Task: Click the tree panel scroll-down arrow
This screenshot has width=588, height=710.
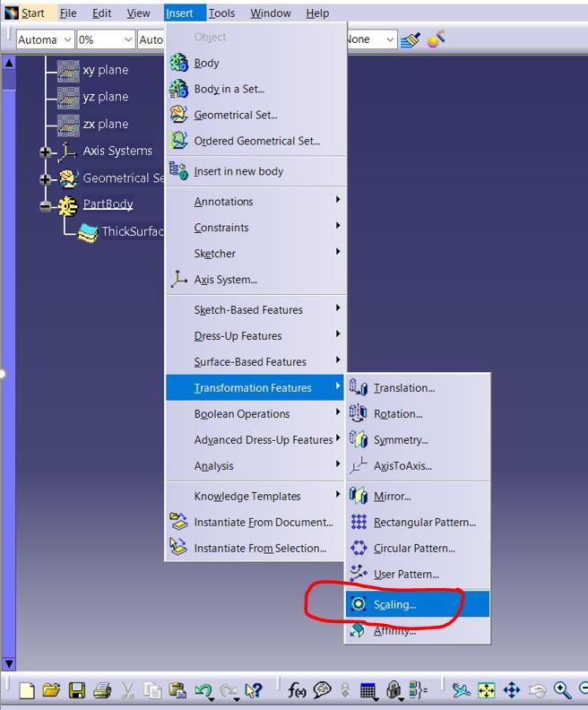Action: [9, 663]
